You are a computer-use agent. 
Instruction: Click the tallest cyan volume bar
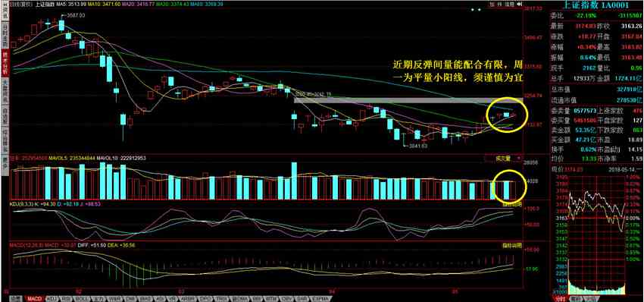[294, 181]
